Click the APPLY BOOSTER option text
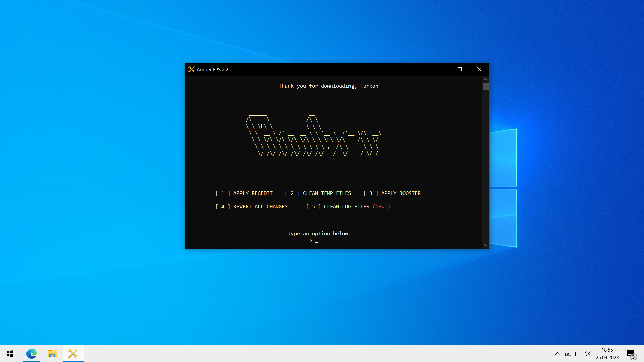Image resolution: width=644 pixels, height=362 pixels. click(x=400, y=193)
